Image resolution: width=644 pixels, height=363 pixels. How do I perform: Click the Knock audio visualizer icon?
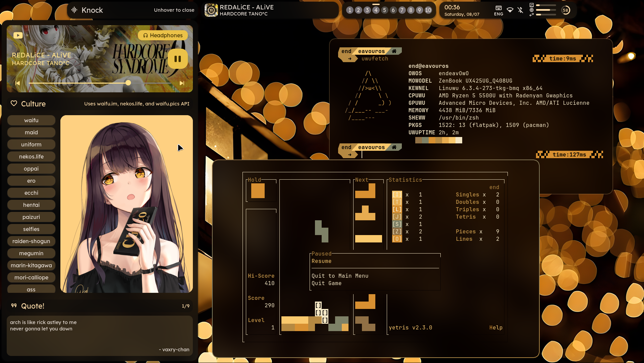(x=74, y=10)
